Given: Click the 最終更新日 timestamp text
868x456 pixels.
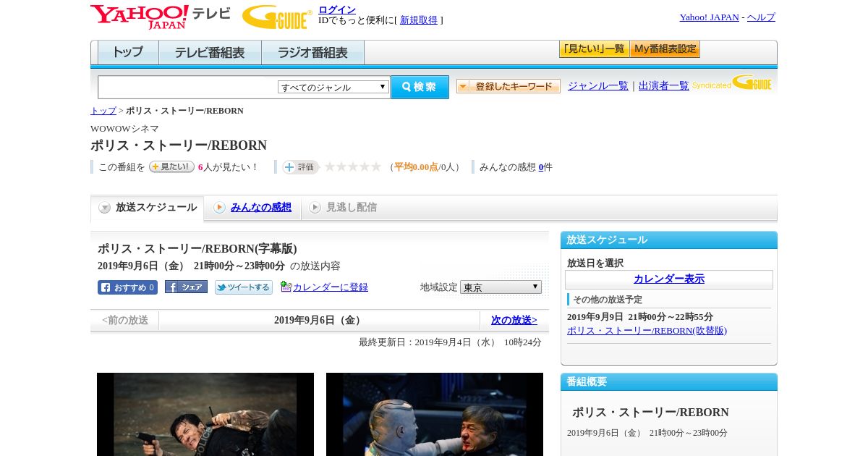Looking at the screenshot, I should [450, 342].
